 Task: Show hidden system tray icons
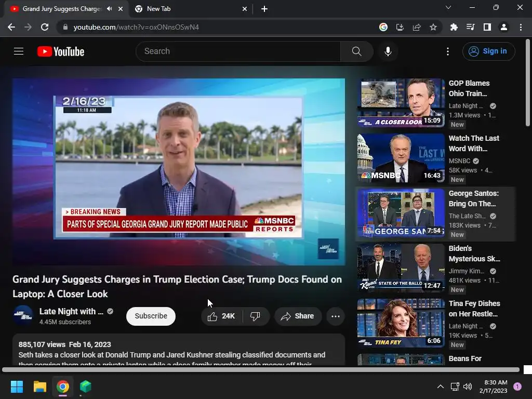[x=440, y=387]
